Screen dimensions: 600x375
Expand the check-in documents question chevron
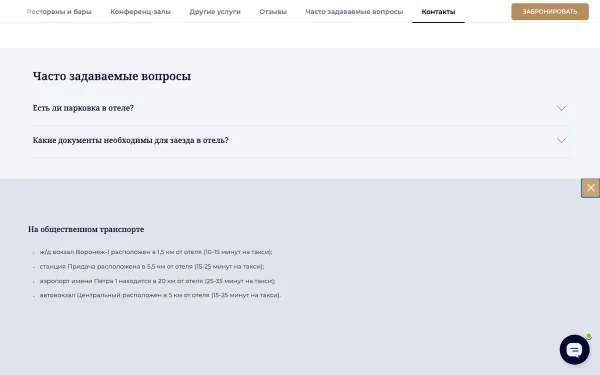coord(561,140)
